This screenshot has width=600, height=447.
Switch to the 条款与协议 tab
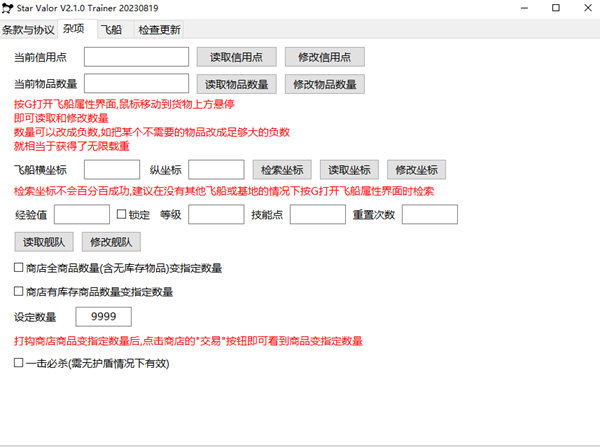(28, 30)
